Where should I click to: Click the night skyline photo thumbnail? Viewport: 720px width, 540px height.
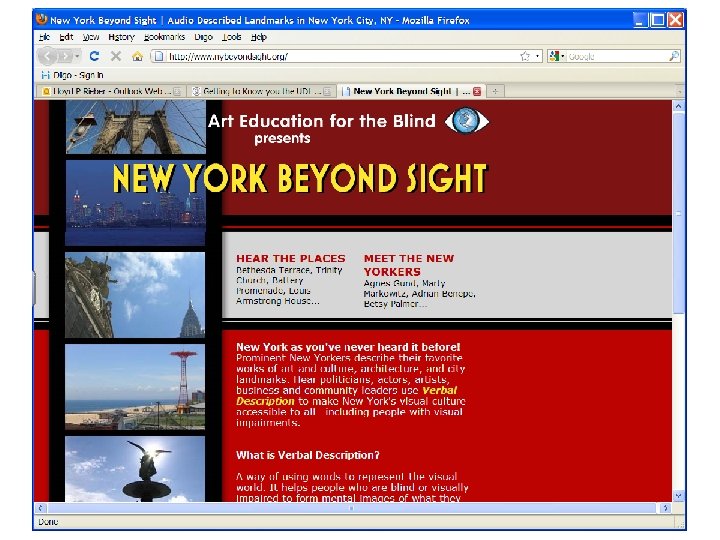(135, 202)
